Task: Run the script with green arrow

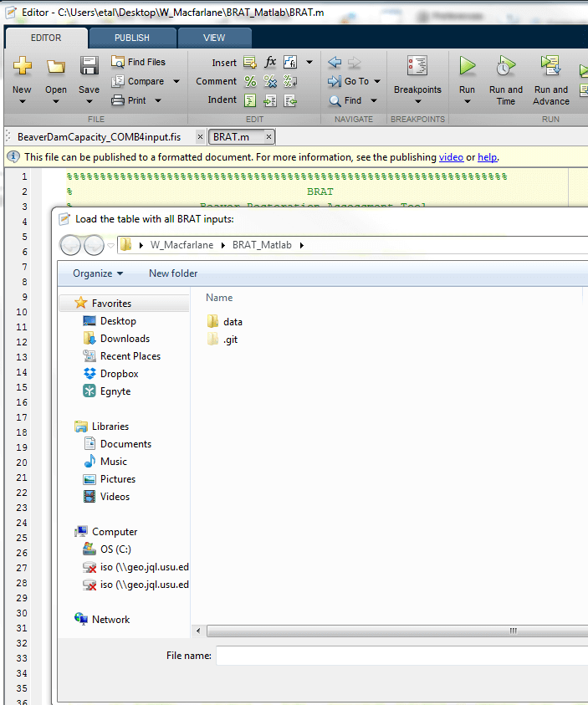Action: click(x=467, y=65)
